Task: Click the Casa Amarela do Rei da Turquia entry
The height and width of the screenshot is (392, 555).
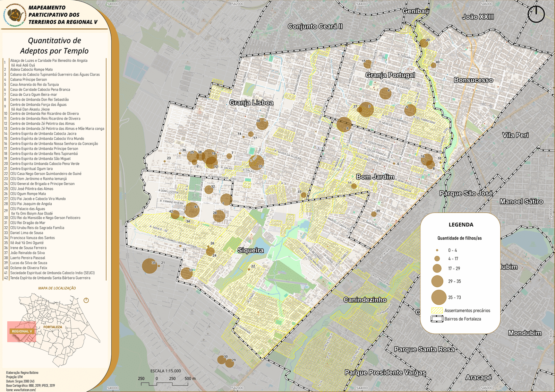Action: click(34, 85)
